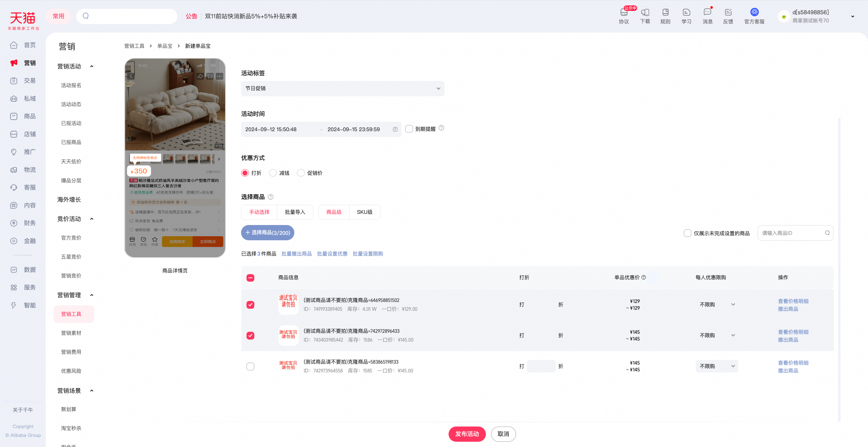Open 数据 data section in sidebar
The width and height of the screenshot is (868, 447).
pyautogui.click(x=23, y=270)
